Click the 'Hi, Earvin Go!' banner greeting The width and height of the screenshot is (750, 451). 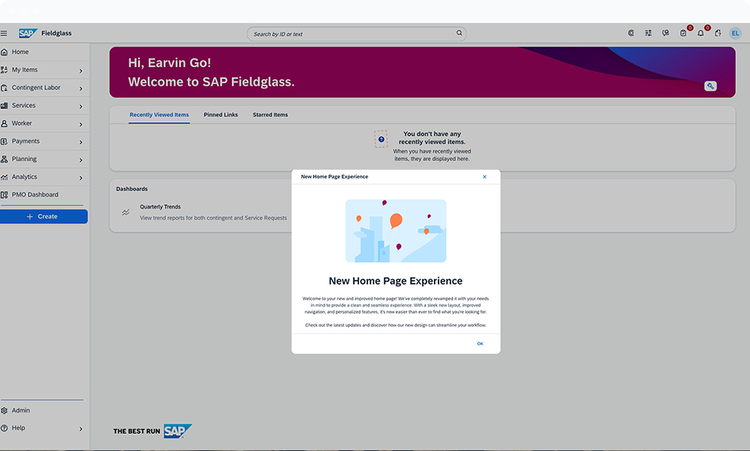169,63
